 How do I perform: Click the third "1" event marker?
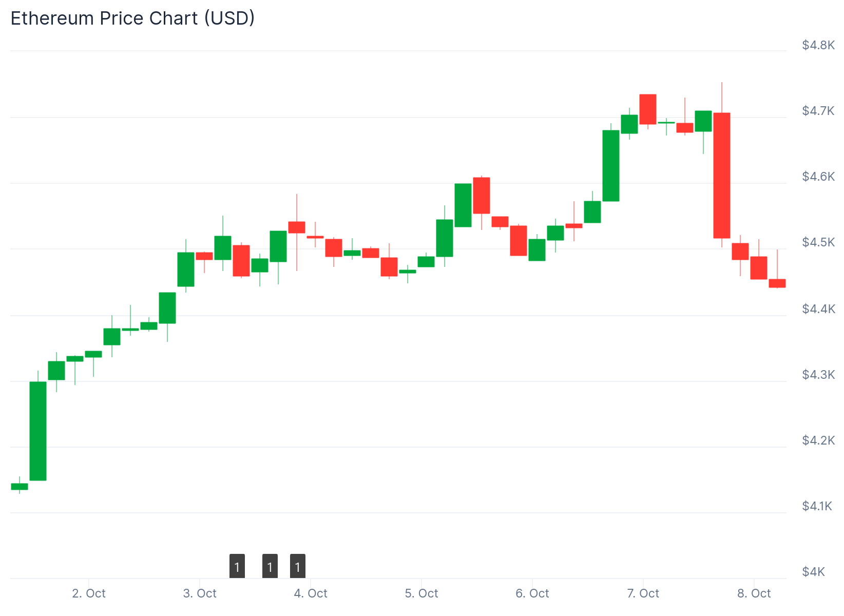298,566
